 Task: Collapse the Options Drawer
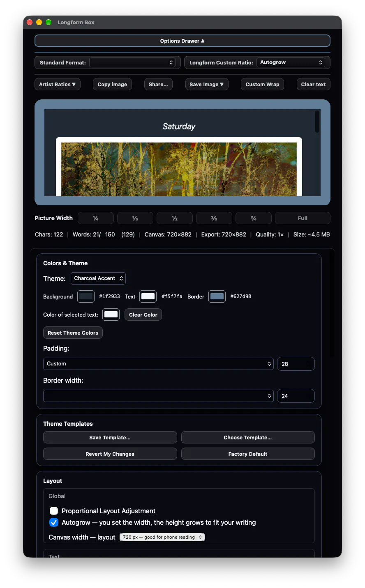pyautogui.click(x=182, y=41)
